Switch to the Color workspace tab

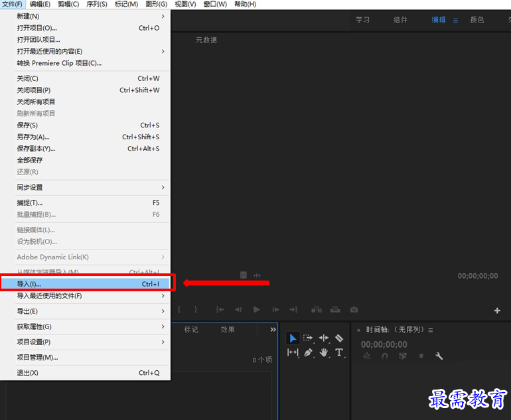coord(477,20)
